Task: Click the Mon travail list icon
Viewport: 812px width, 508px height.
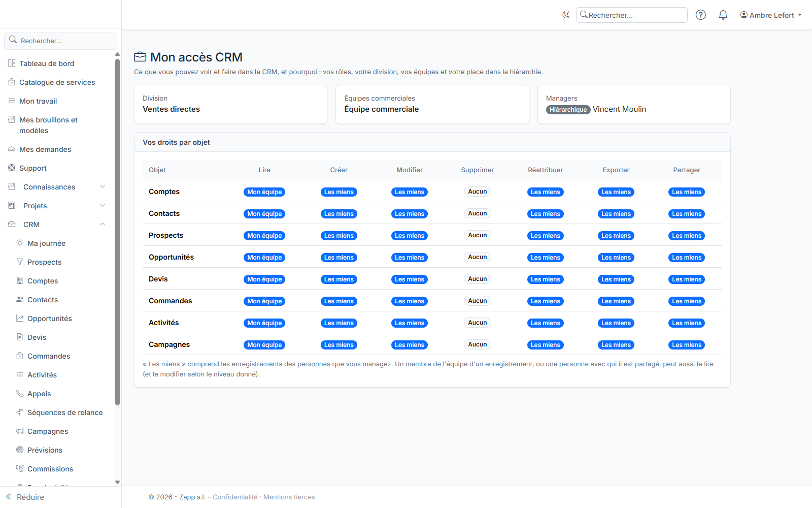Action: click(x=12, y=101)
